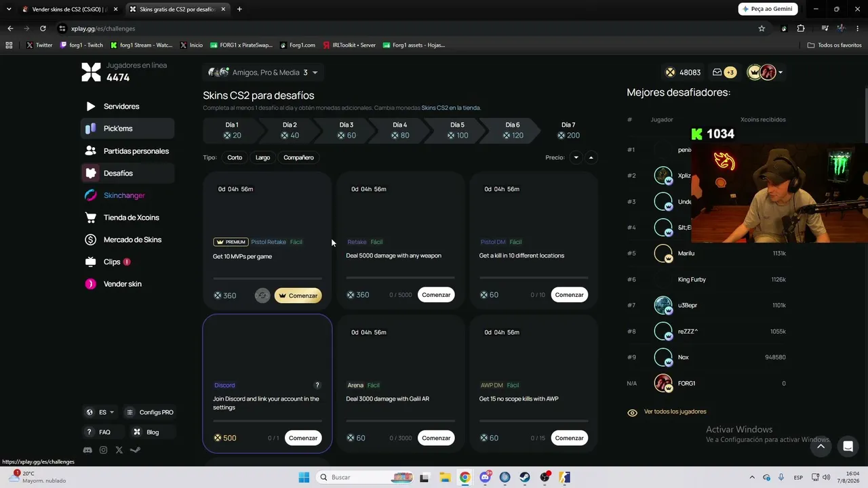This screenshot has width=868, height=488.
Task: Open the Steam social icon in sidebar
Action: pos(135,450)
